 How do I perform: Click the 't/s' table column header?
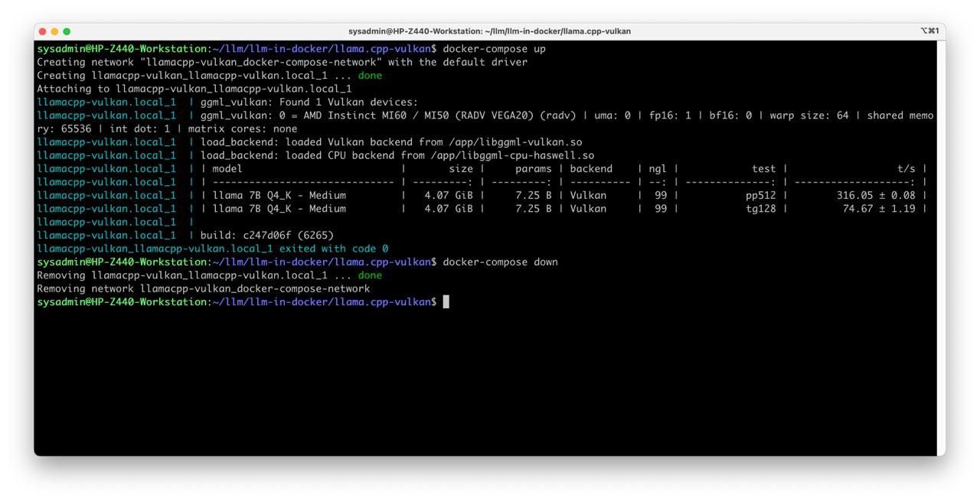[906, 169]
